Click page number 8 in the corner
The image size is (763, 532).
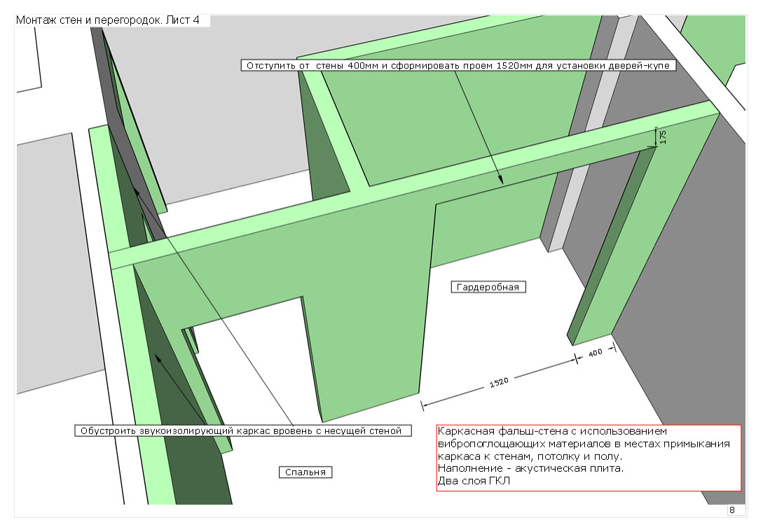(x=732, y=510)
